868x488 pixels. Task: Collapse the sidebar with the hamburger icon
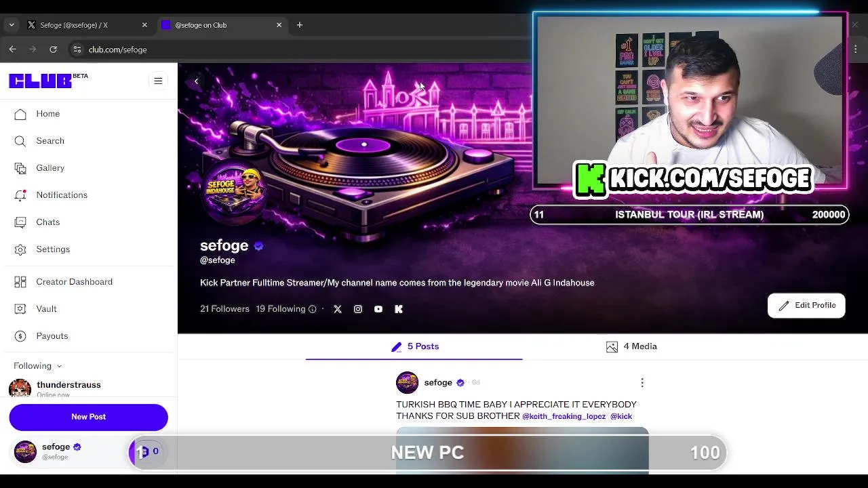tap(158, 81)
